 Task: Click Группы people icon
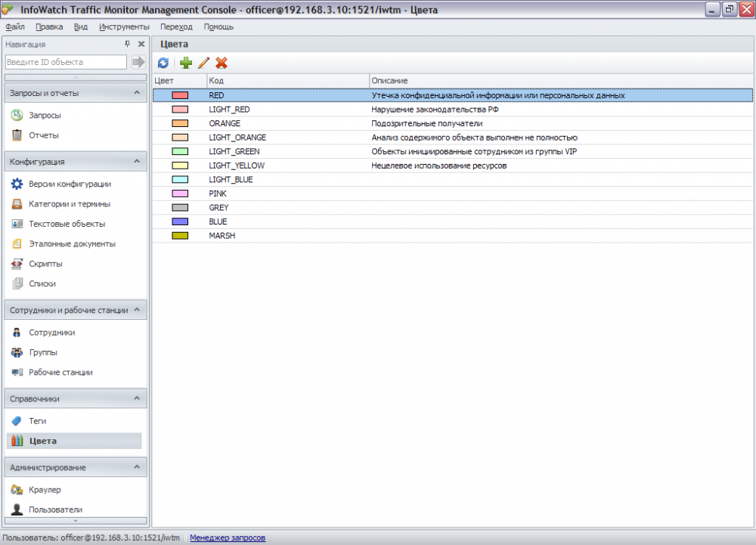click(x=17, y=352)
